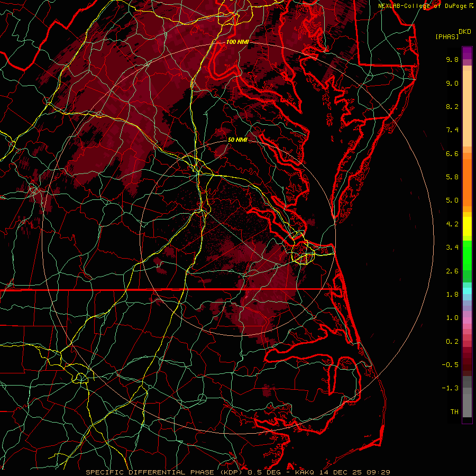Viewport: 476px width, 476px height.
Task: Click the 100 NMI range ring label
Action: coord(237,42)
